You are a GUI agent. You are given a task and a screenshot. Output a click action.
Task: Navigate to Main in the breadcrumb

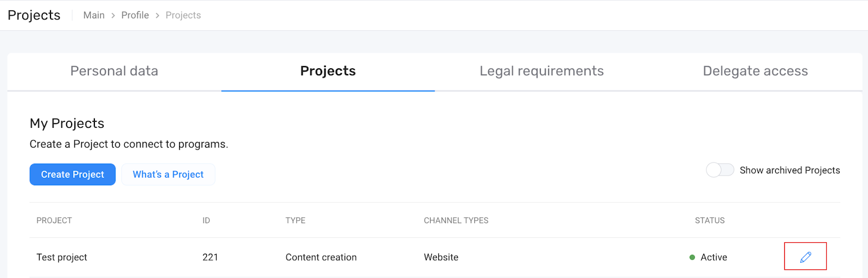point(94,16)
